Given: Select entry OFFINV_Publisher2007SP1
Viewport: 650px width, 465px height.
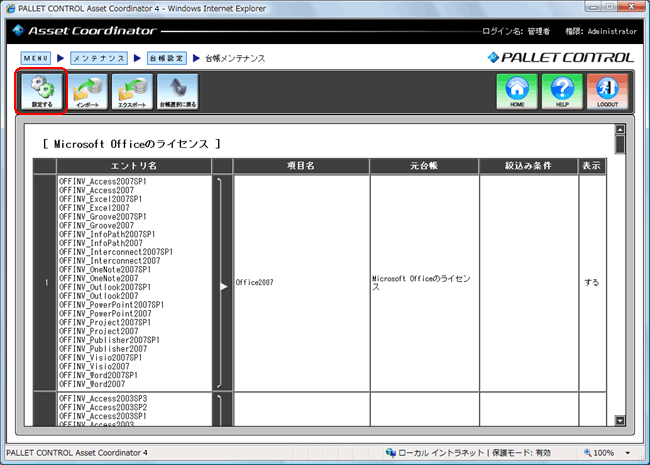Looking at the screenshot, I should [x=109, y=340].
